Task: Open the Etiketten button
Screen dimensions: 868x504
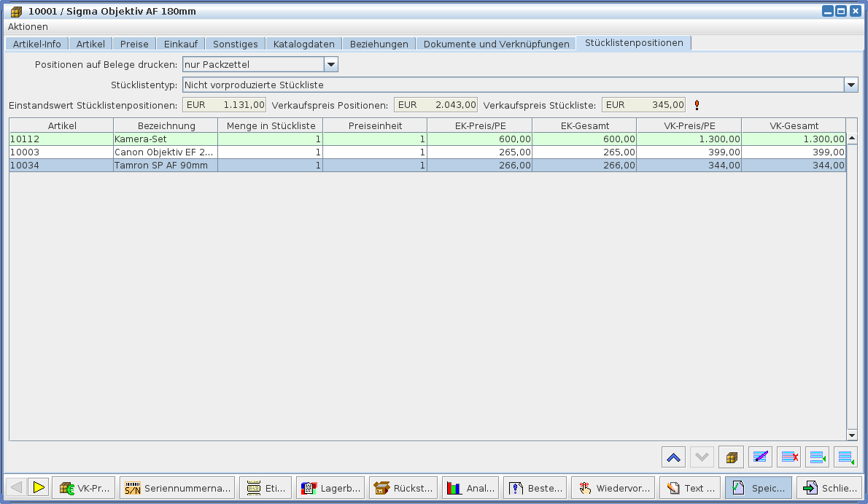Action: [x=266, y=488]
